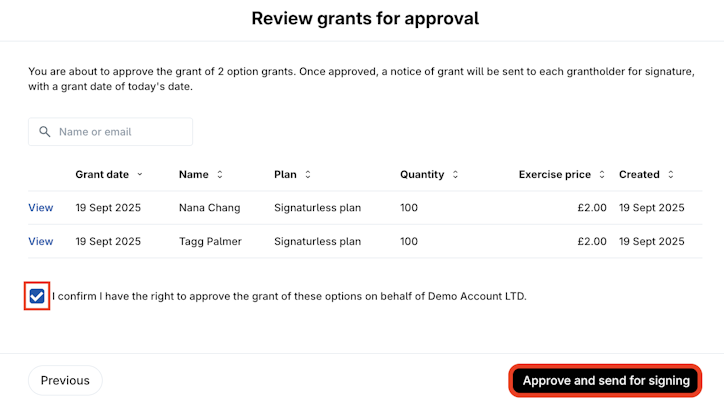Select the Tagg Palmer name cell
Viewport: 724px width, 416px height.
[x=211, y=241]
